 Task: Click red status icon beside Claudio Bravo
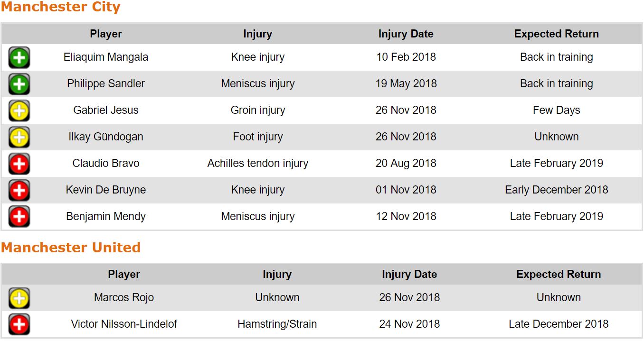coord(19,164)
